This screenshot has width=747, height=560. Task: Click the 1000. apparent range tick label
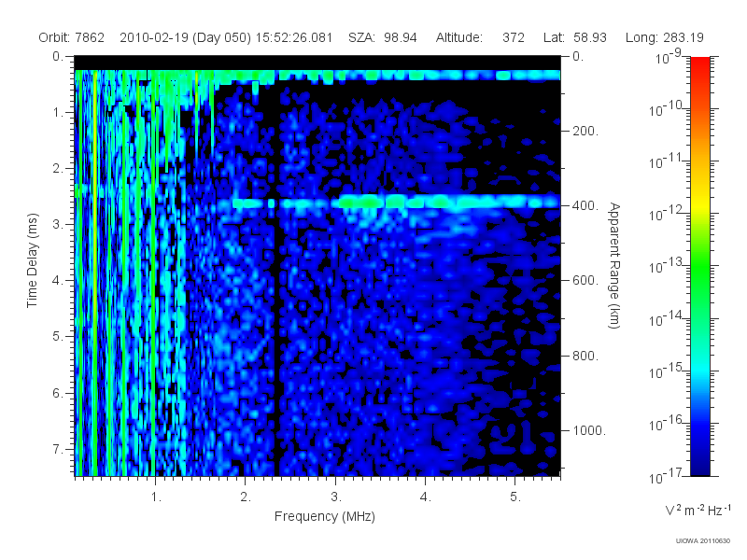[589, 430]
